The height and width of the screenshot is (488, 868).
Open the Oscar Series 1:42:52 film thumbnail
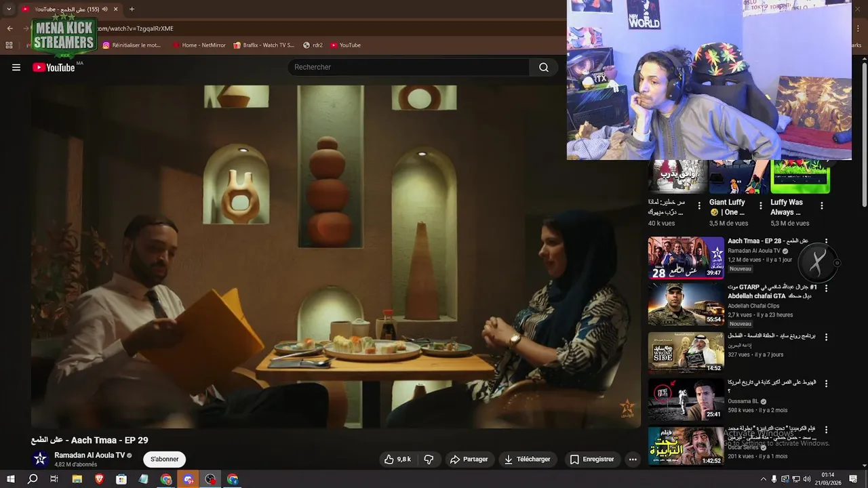(686, 446)
